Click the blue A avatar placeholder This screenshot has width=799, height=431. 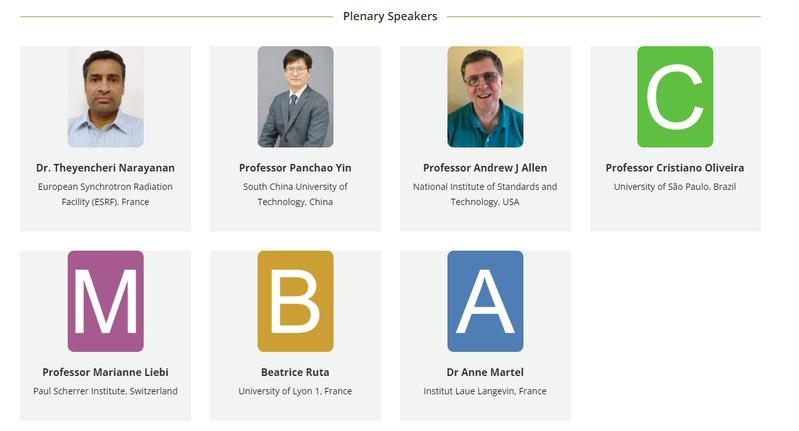click(x=485, y=301)
